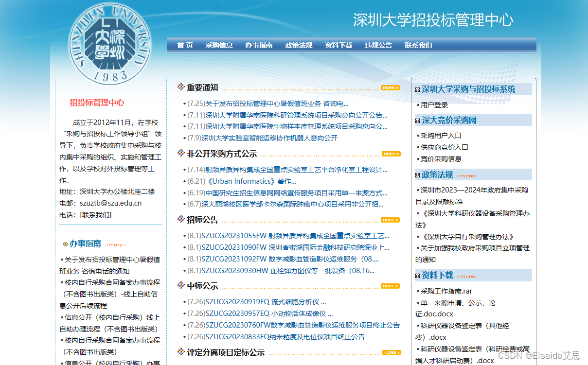Click the 中标公示 section heading

click(202, 286)
